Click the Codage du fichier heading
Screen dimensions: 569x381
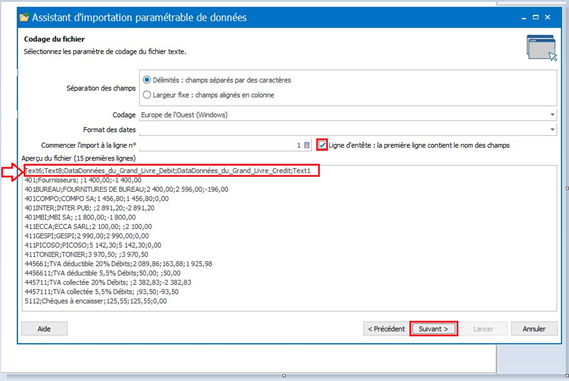click(54, 39)
